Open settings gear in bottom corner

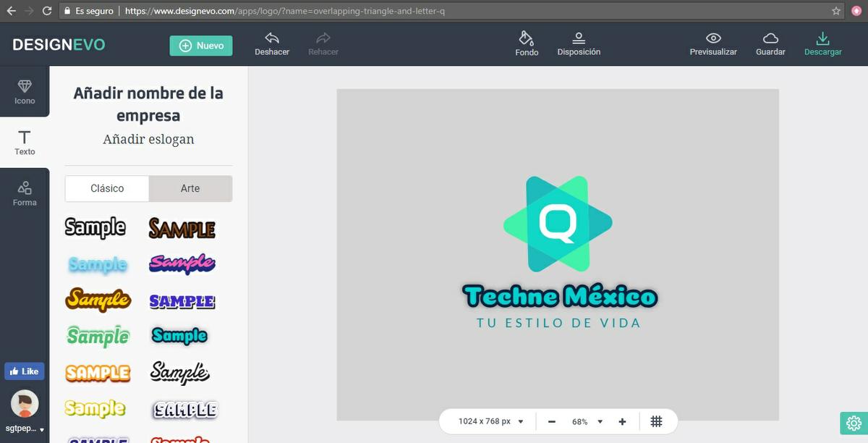pos(854,423)
